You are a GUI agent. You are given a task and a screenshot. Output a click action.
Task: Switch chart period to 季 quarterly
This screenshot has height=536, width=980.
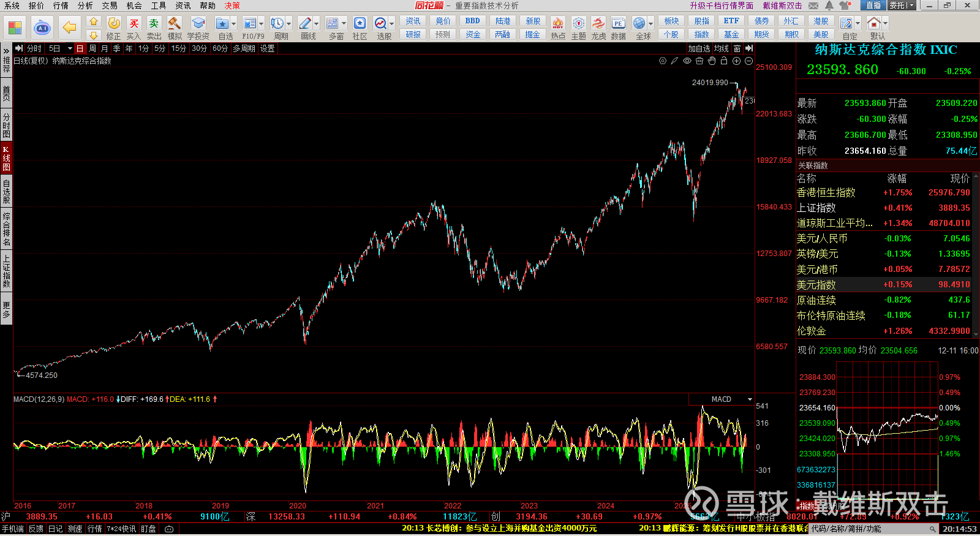(117, 48)
